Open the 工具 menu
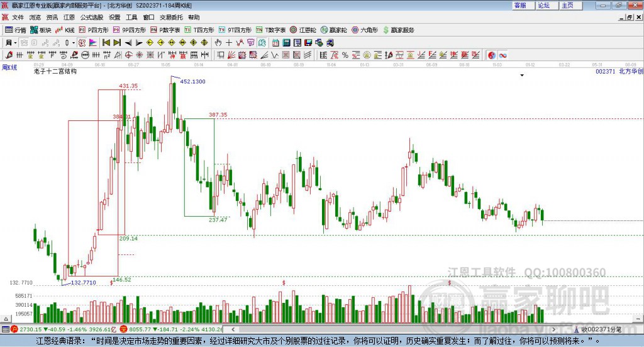This screenshot has height=347, width=644. (x=131, y=17)
